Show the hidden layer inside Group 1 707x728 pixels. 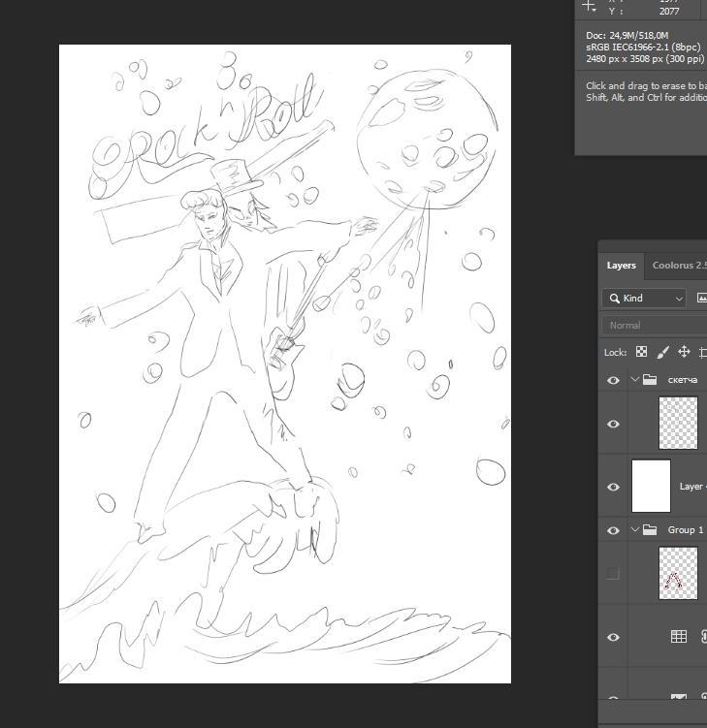point(613,573)
